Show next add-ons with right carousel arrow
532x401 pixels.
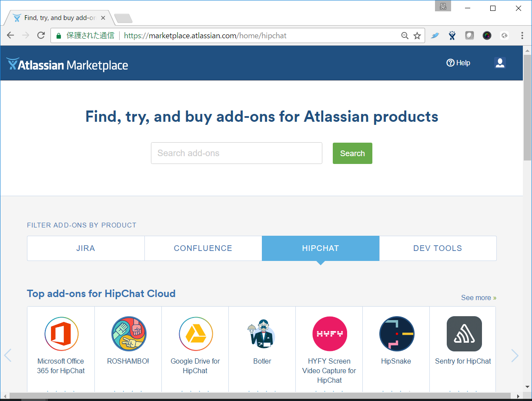tap(515, 355)
